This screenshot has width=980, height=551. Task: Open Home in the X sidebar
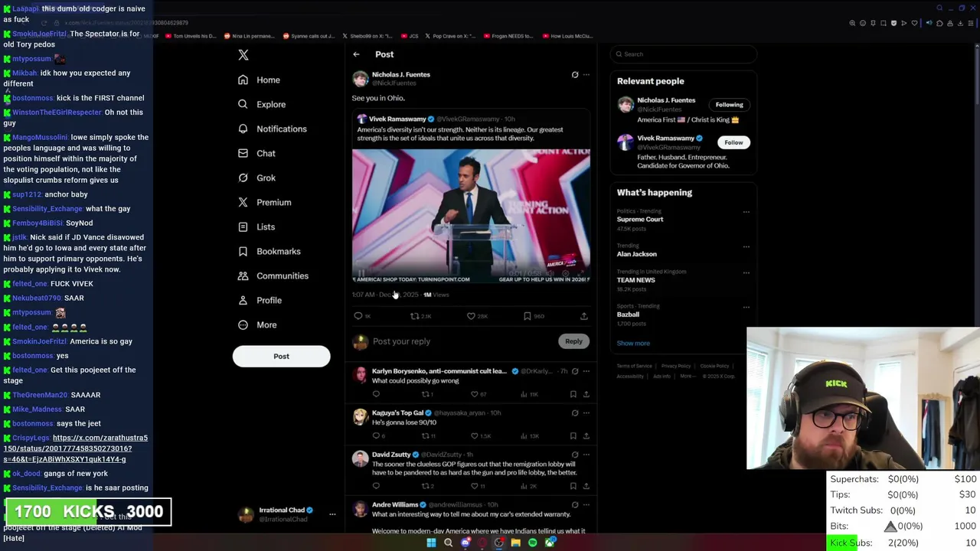259,80
